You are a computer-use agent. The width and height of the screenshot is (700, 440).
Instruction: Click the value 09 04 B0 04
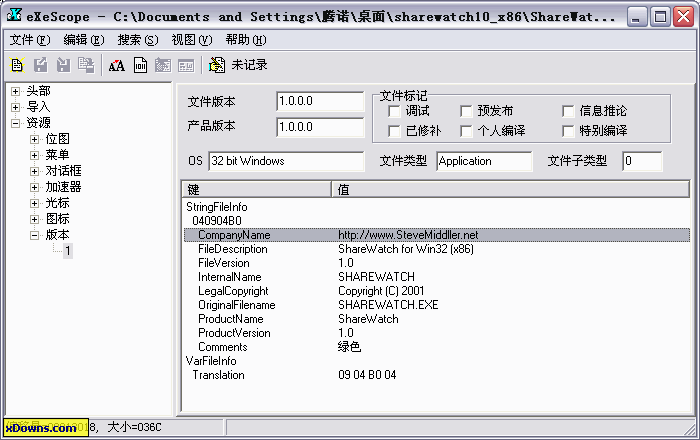pyautogui.click(x=367, y=375)
